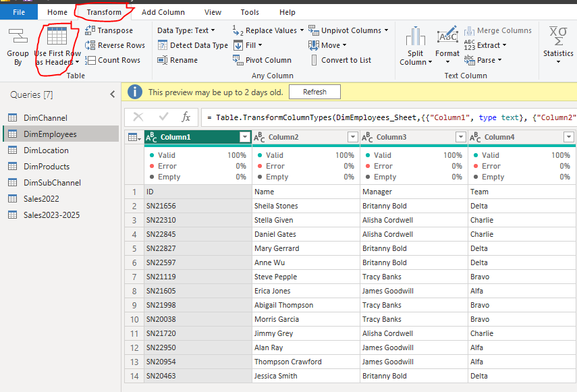The width and height of the screenshot is (577, 392).
Task: Click cell Steve Pepple
Action: (306, 277)
